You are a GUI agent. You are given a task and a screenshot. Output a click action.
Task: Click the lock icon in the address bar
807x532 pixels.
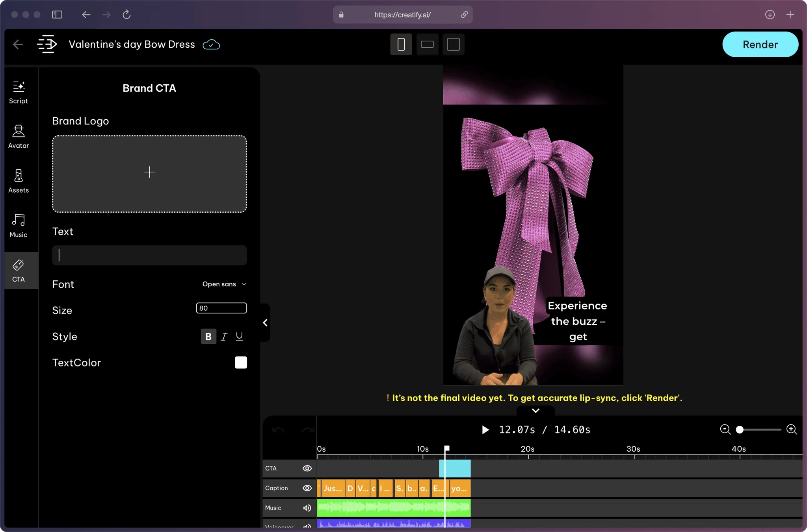(341, 15)
